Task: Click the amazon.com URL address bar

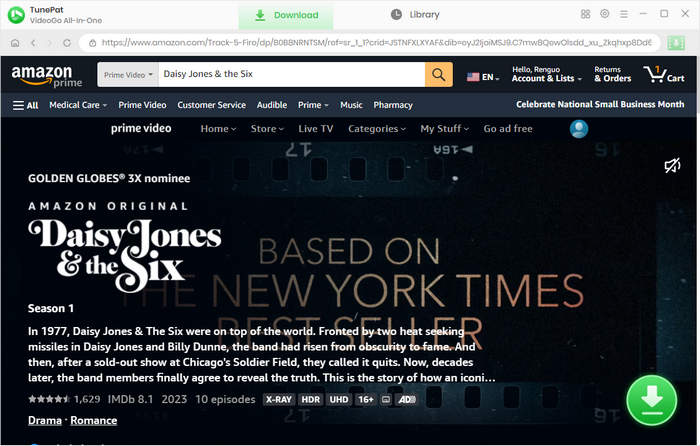Action: pos(370,43)
